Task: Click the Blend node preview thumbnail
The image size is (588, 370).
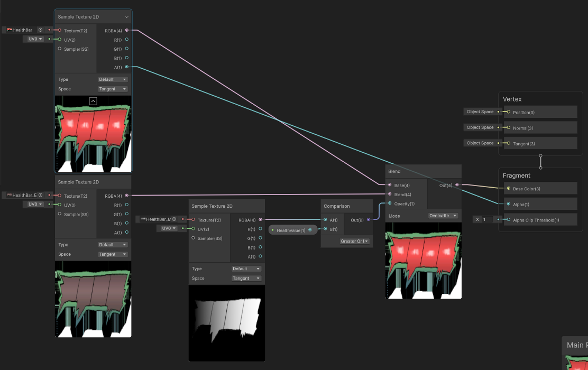Action: (424, 260)
